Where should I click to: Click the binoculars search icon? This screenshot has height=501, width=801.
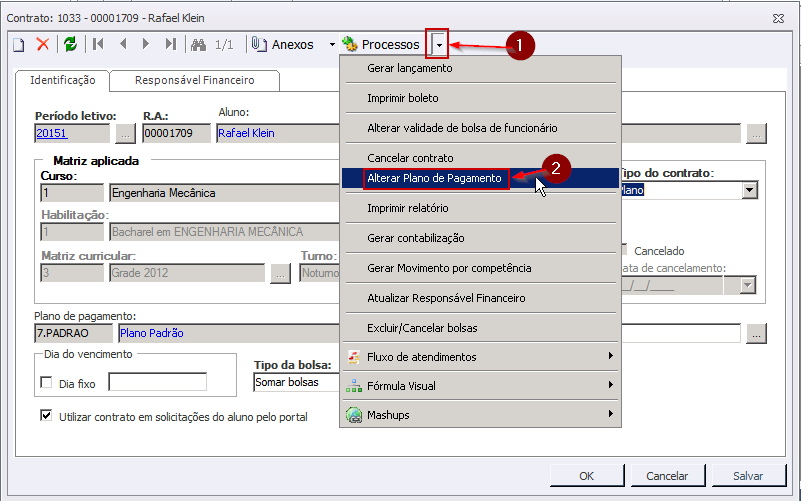198,44
